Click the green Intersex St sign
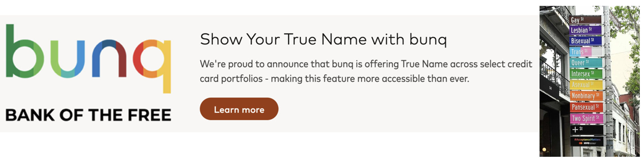 click(x=586, y=74)
